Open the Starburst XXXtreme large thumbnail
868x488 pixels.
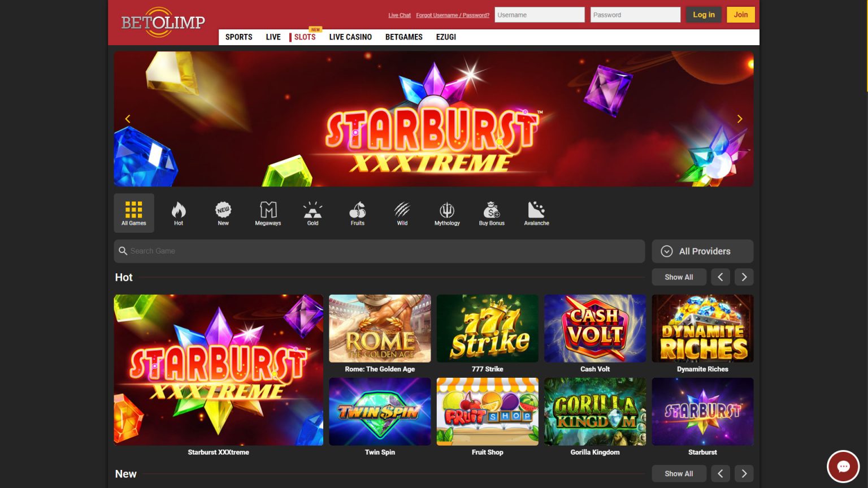[219, 370]
